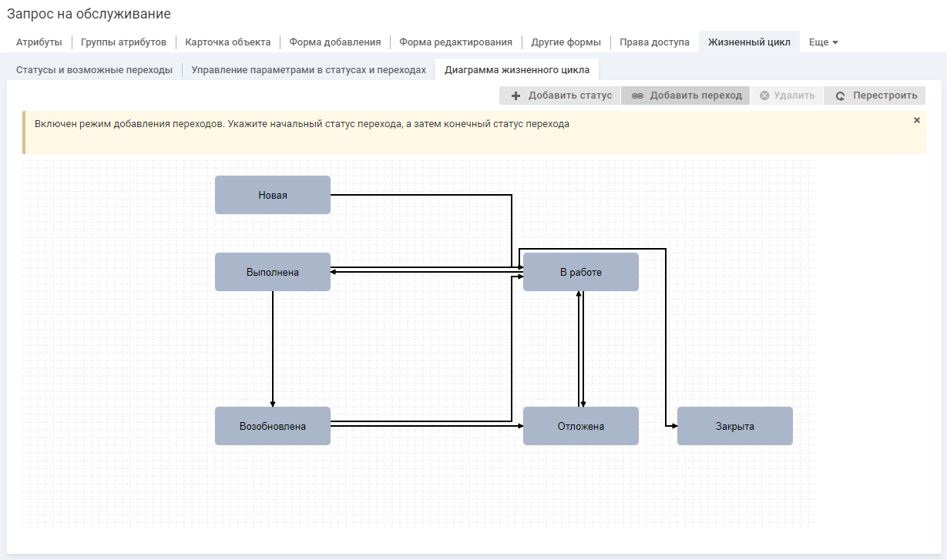Select the Возобновлена status block

pyautogui.click(x=273, y=426)
